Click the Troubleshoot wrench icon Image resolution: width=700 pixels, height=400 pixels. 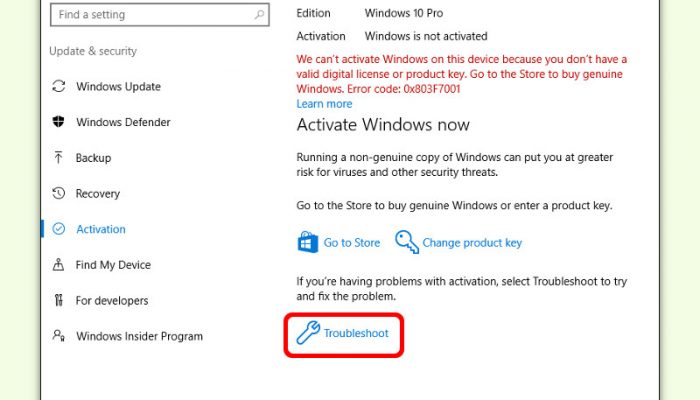click(308, 333)
